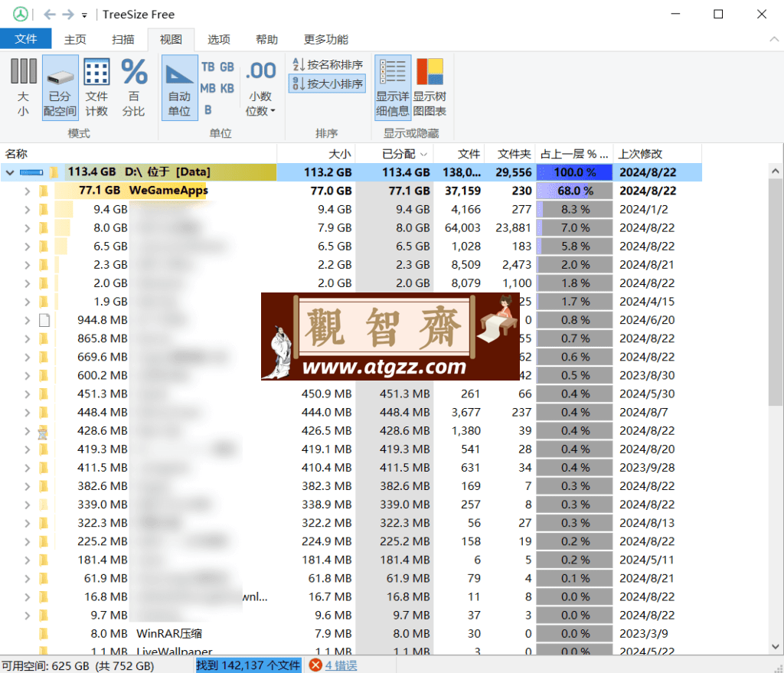Viewport: 784px width, 673px height.
Task: Select the 大小 size mode icon
Action: point(23,87)
